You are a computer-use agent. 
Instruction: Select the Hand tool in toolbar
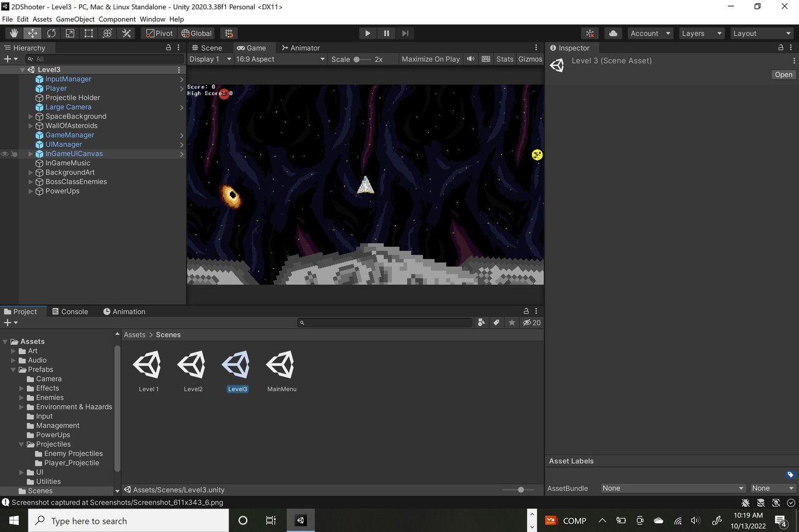(x=14, y=33)
